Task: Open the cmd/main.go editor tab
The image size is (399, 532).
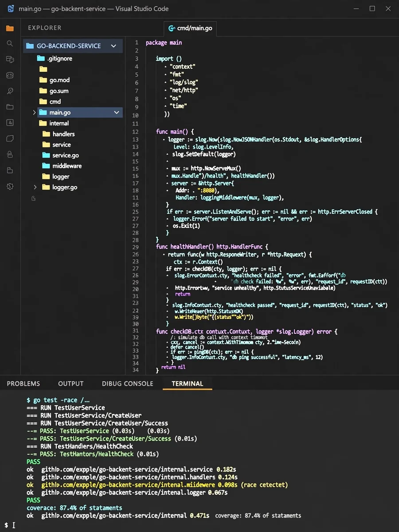Action: (190, 28)
